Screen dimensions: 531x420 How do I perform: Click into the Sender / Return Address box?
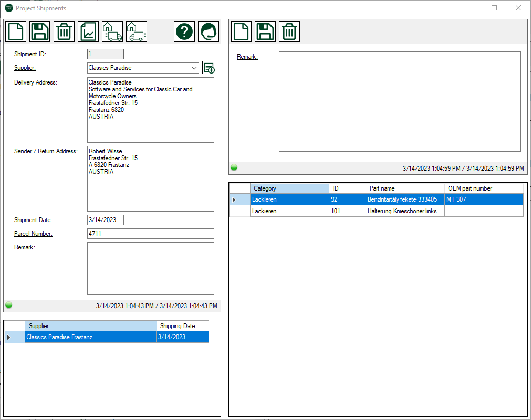pos(151,178)
